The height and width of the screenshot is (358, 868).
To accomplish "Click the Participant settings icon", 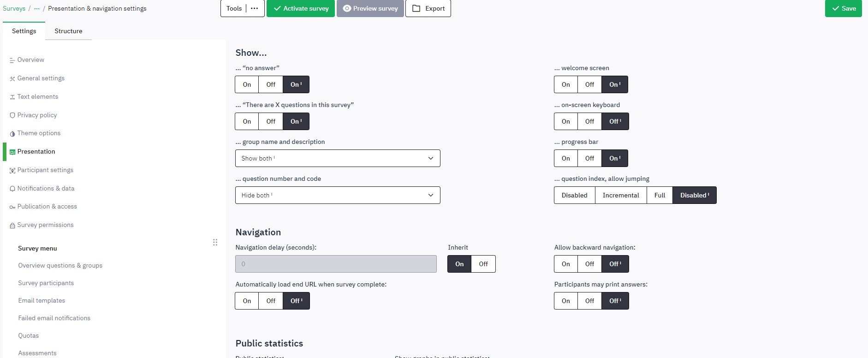I will click(x=12, y=170).
